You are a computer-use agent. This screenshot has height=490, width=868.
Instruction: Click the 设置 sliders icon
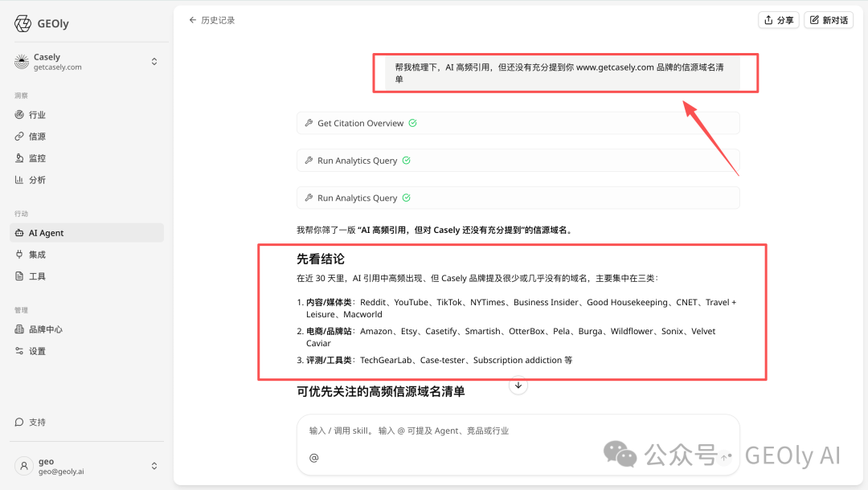19,351
